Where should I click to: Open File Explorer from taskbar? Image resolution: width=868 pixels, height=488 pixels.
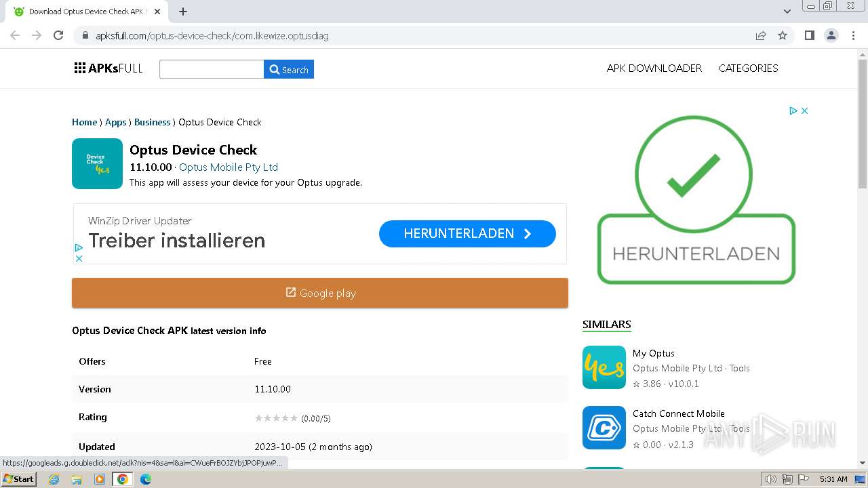pos(77,479)
